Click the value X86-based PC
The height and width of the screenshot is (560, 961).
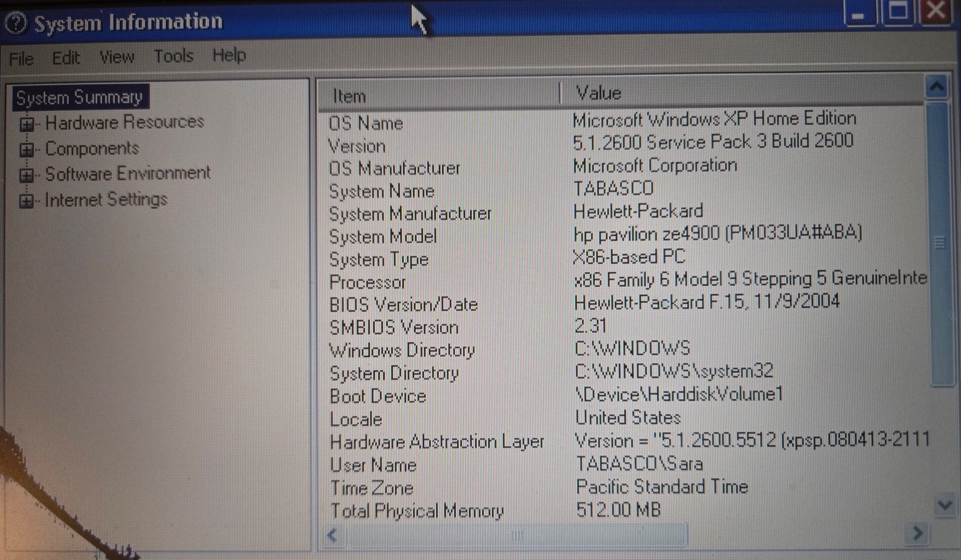[629, 257]
